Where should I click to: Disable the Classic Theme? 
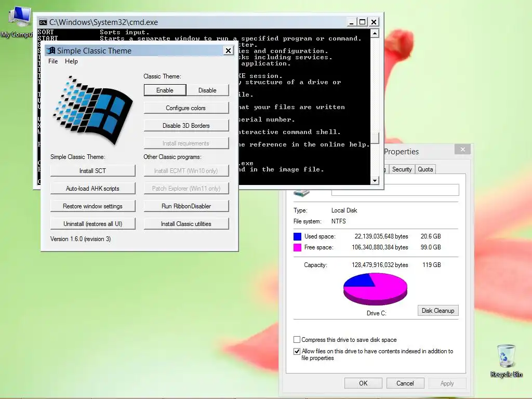(207, 90)
